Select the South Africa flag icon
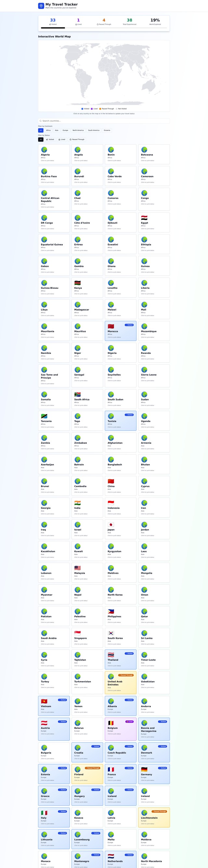This screenshot has height=868, width=208. pos(77,394)
